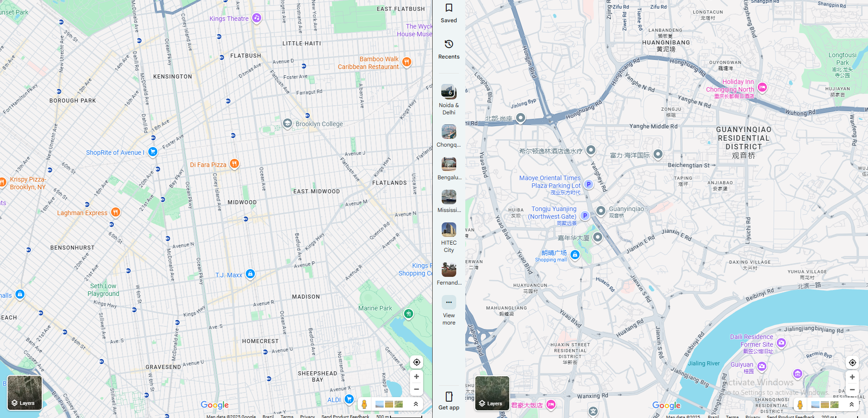
Task: Select Bamboo Walk Caribbean Restaurant marker
Action: point(407,62)
